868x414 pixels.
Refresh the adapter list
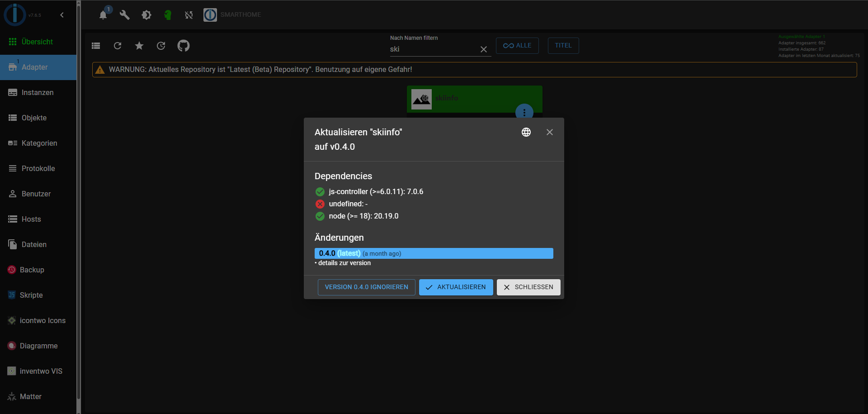click(118, 46)
